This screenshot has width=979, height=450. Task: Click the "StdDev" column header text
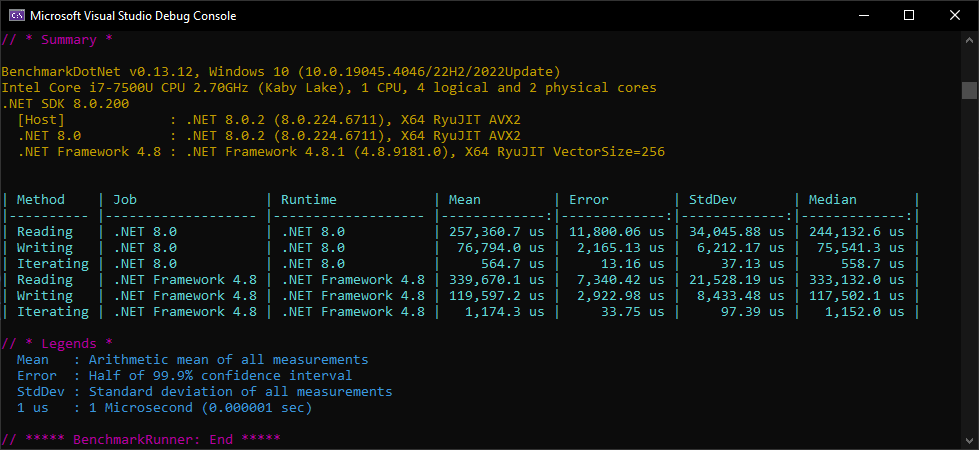point(712,200)
